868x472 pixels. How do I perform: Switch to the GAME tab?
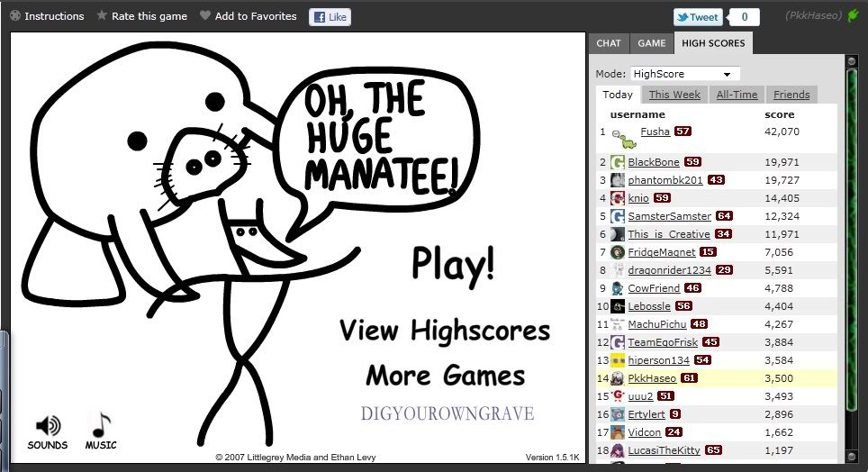tap(652, 43)
